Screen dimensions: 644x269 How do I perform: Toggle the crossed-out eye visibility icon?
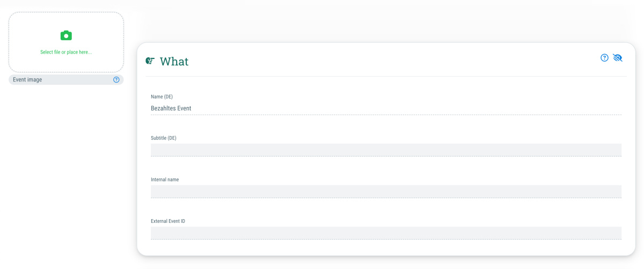(618, 57)
